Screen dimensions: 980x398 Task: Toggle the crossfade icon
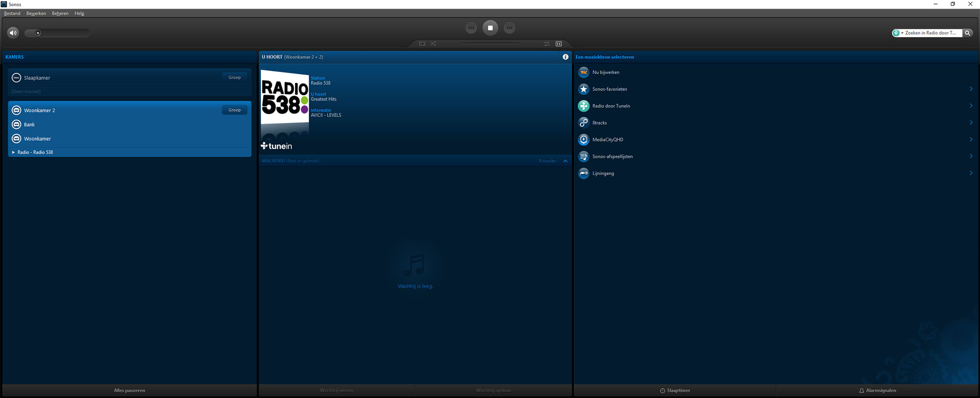coord(547,44)
